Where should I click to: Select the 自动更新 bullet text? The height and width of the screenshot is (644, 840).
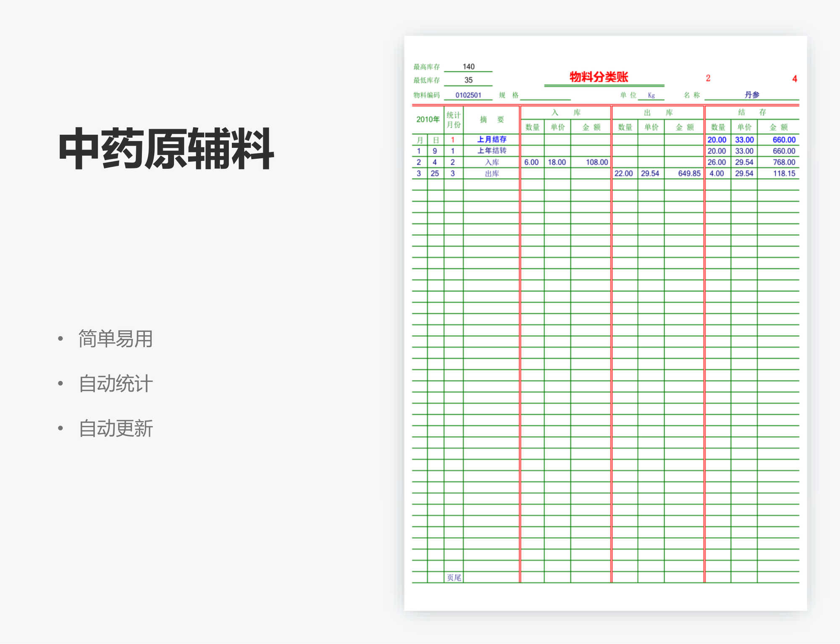click(x=115, y=428)
